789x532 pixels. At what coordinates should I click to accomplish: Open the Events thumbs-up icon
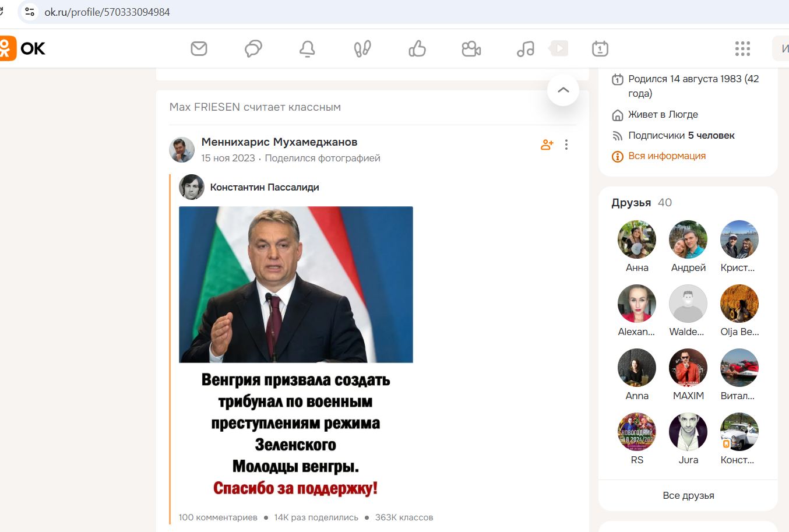coord(417,48)
